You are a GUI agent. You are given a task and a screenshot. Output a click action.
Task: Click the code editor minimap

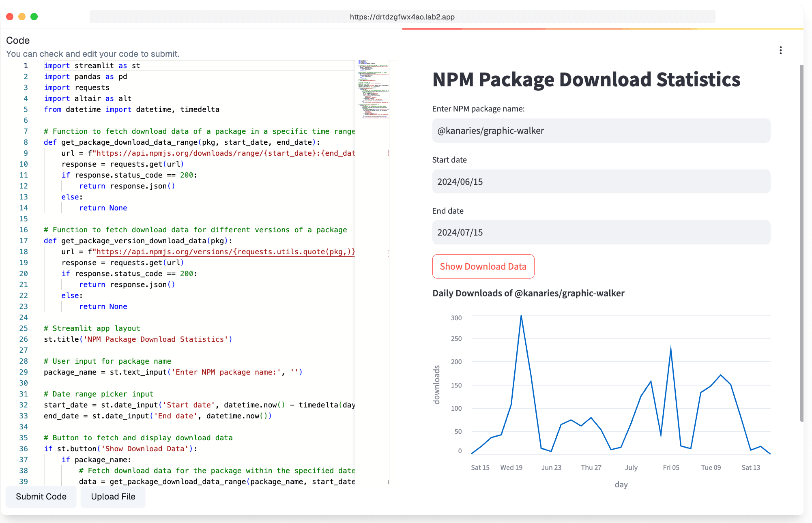[x=373, y=89]
